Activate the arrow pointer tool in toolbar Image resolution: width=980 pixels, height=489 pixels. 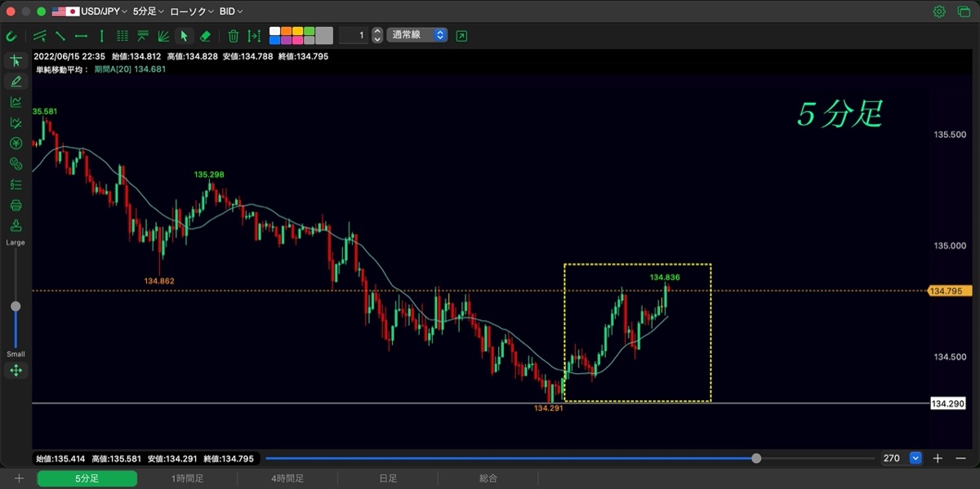[x=184, y=36]
